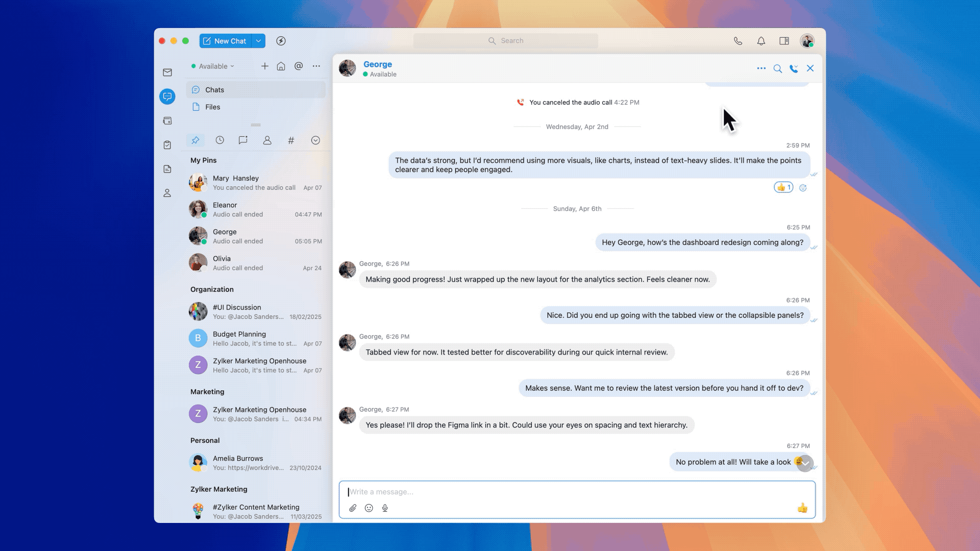Click the quick actions lightning icon
The image size is (980, 551).
tap(281, 41)
